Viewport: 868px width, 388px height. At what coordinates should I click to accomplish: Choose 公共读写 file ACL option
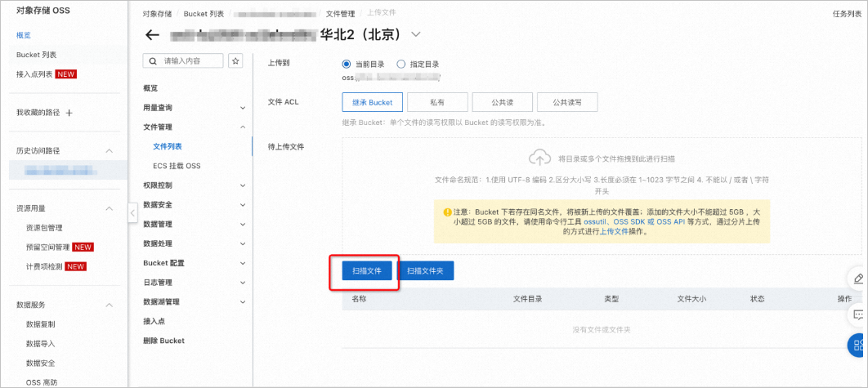click(567, 102)
